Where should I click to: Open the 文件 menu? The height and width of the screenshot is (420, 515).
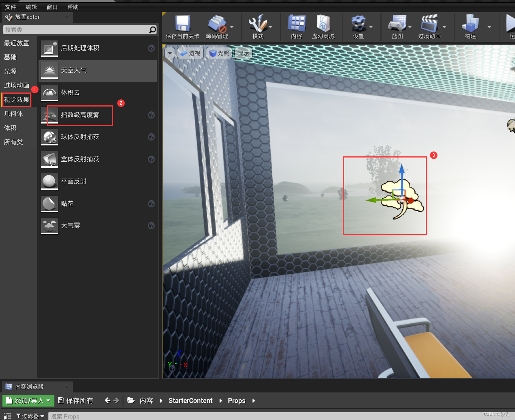click(11, 7)
